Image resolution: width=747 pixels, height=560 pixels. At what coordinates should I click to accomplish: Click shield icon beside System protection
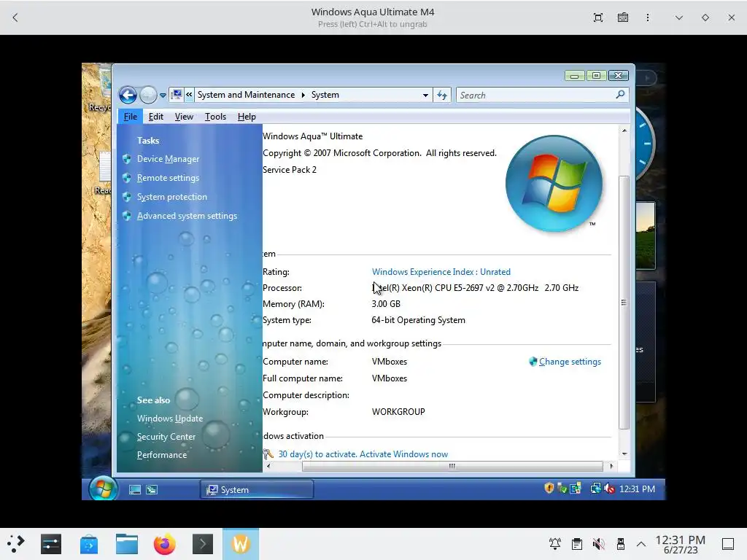tap(127, 197)
